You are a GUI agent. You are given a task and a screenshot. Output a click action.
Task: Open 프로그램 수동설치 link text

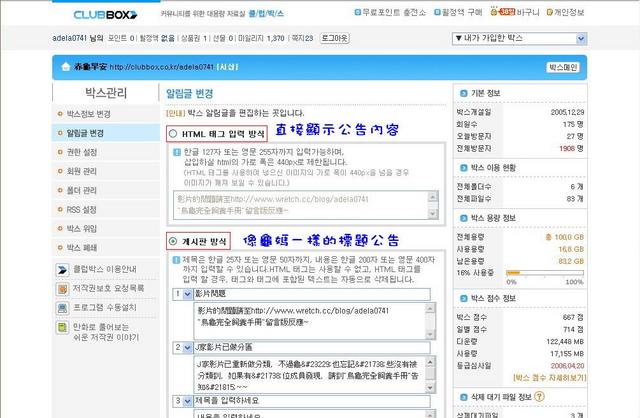104,307
